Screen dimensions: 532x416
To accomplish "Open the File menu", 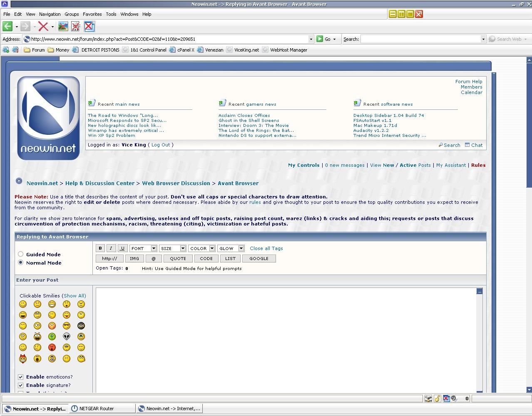I will pyautogui.click(x=7, y=14).
